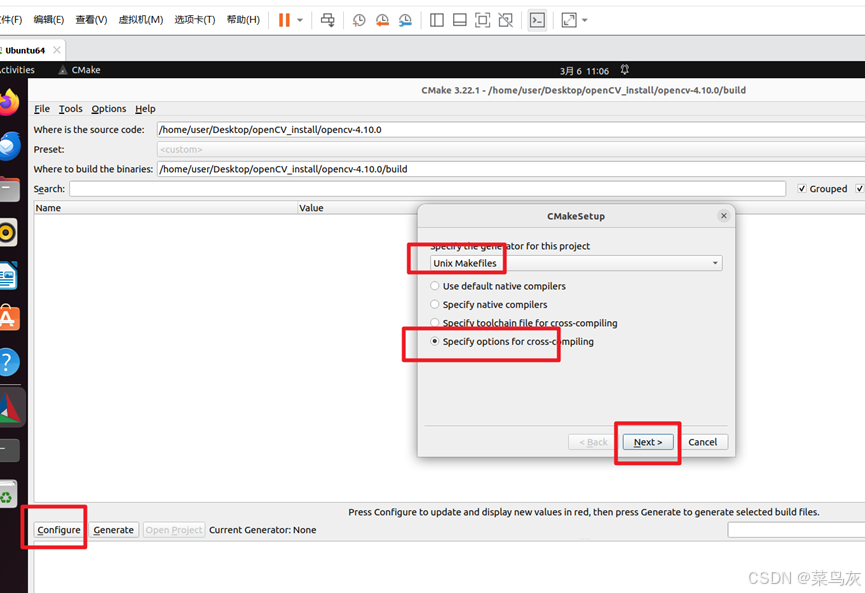Open the snapshot manager icon

(x=405, y=20)
